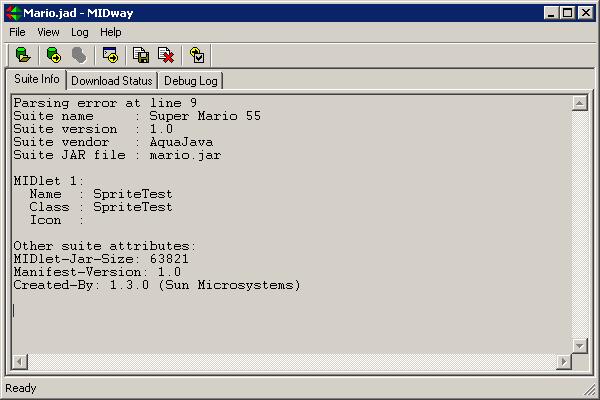600x400 pixels.
Task: Click the clear log red X icon
Action: tap(166, 55)
